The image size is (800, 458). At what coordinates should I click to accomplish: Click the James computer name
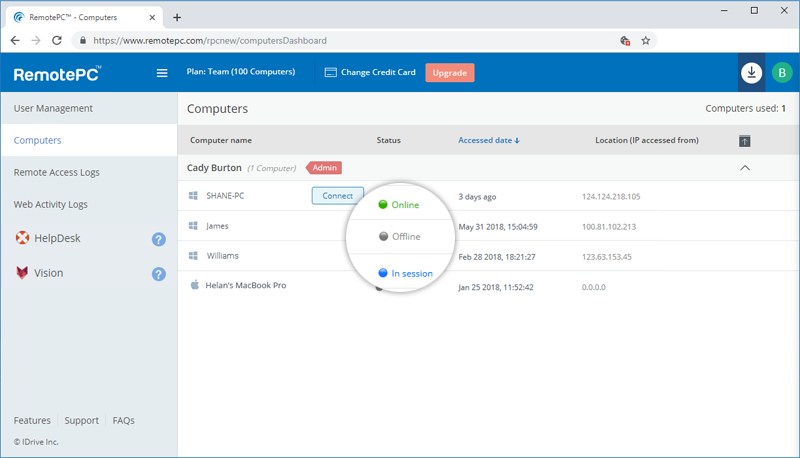pos(217,226)
